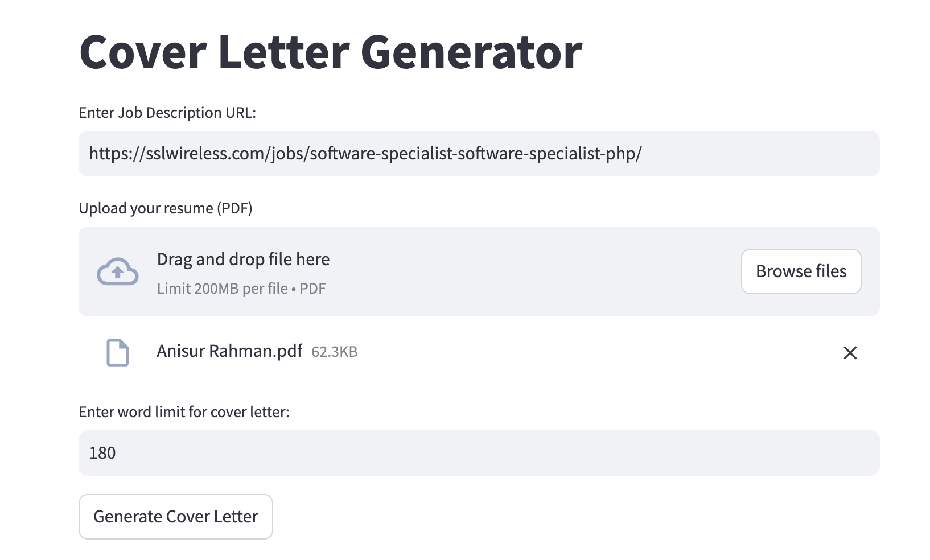This screenshot has height=560, width=930.
Task: Click the "Enter Job Description URL:" label
Action: coord(167,113)
